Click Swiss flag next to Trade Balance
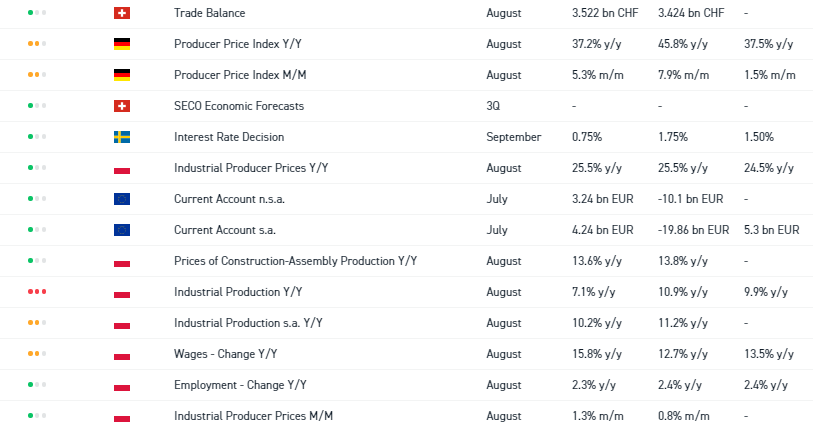The height and width of the screenshot is (430, 813). tap(122, 13)
